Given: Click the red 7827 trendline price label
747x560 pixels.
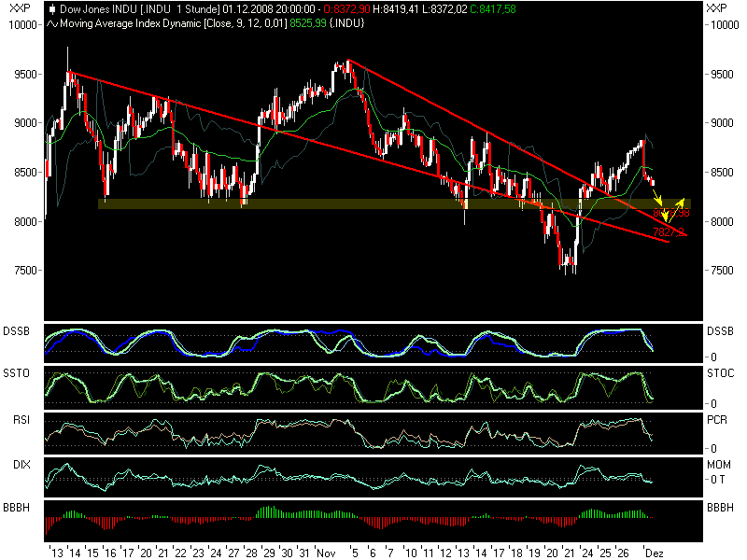Looking at the screenshot, I should click(x=669, y=231).
